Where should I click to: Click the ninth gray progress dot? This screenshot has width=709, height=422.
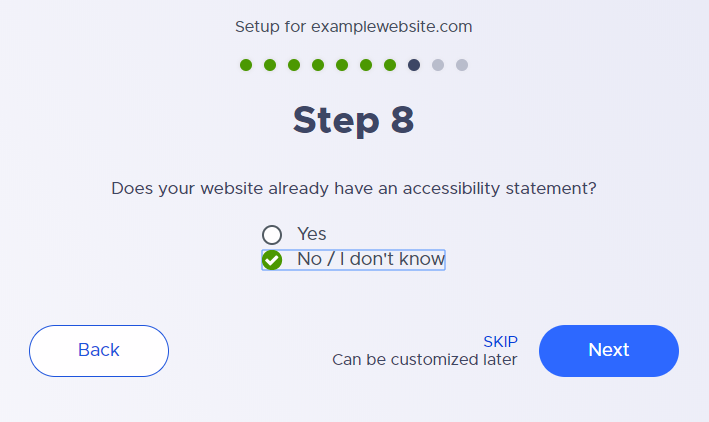(438, 65)
